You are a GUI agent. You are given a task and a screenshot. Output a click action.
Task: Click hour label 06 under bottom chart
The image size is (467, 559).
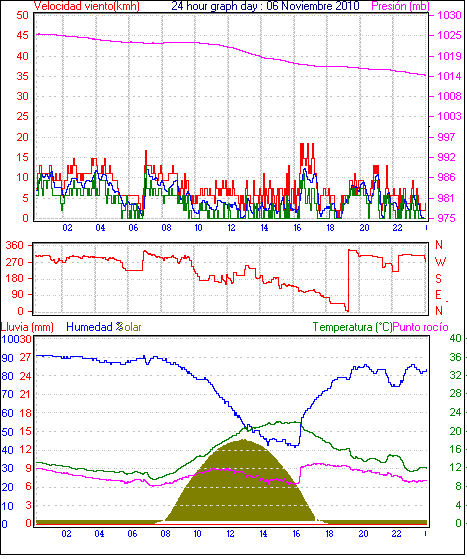coord(132,534)
